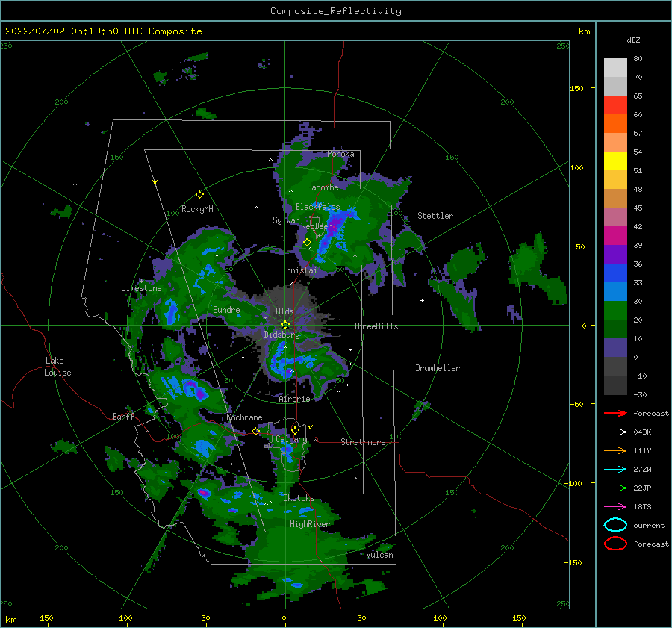Select the red swatch in dBZ legend

click(615, 105)
